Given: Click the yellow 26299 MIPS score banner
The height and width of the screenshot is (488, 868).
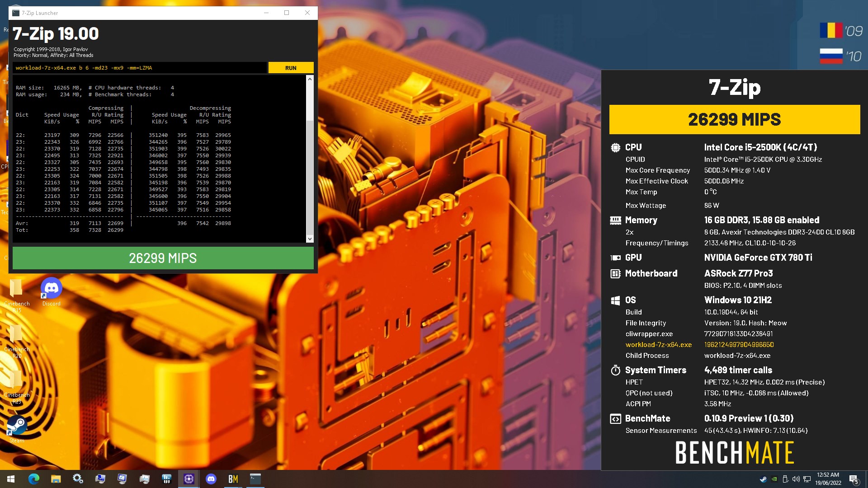Looking at the screenshot, I should pos(735,119).
